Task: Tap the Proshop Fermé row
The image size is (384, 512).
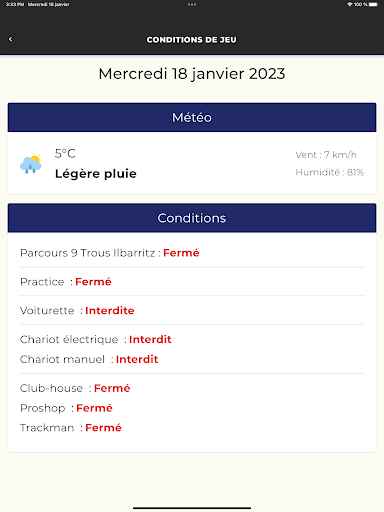Action: (192, 408)
